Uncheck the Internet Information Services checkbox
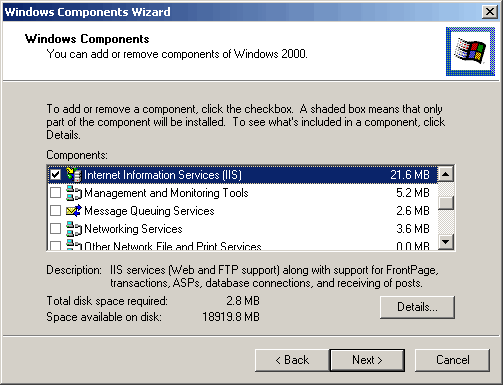This screenshot has height=385, width=503. (x=55, y=175)
